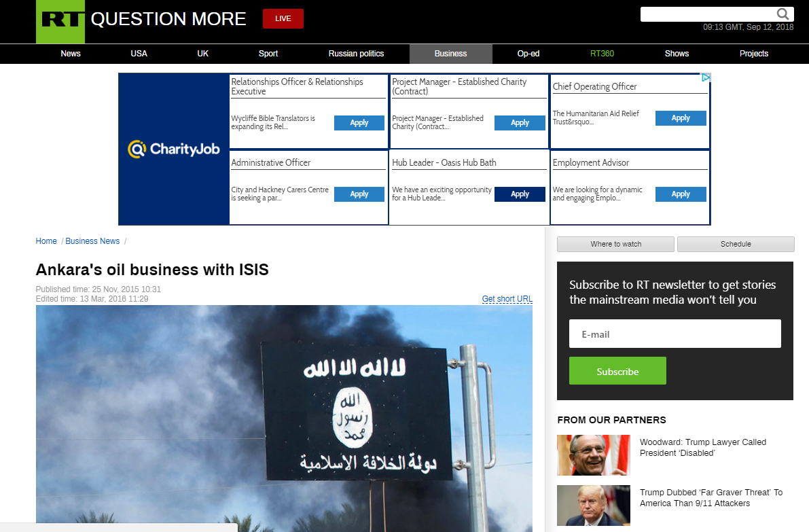Click the green Subscribe button
Image resolution: width=809 pixels, height=532 pixels.
tap(617, 371)
